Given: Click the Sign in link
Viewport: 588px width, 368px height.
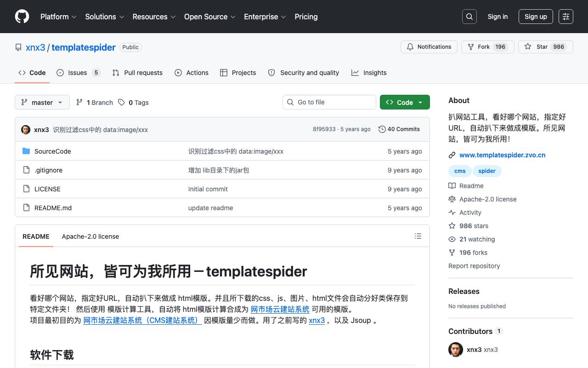Looking at the screenshot, I should (x=498, y=17).
